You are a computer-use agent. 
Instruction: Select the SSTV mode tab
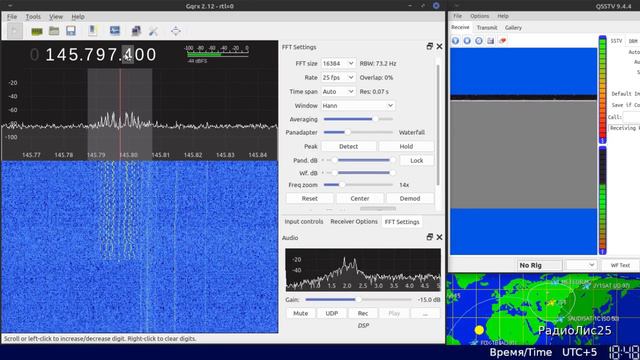coord(616,41)
